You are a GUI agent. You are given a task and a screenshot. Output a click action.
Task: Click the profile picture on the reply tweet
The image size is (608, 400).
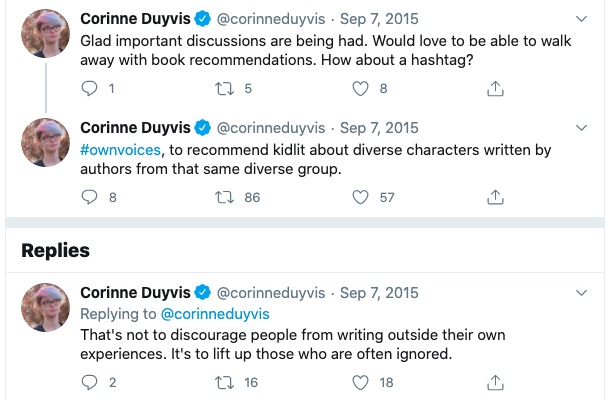(x=45, y=311)
